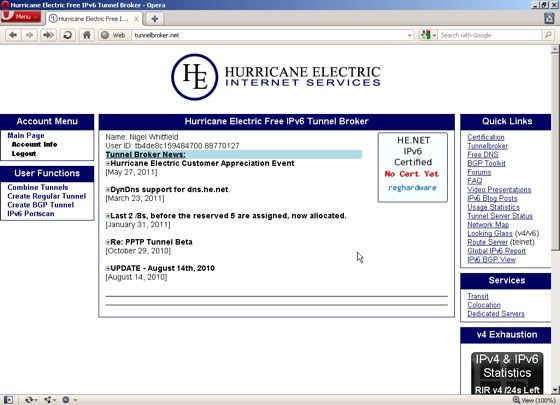
Task: Open Create Regular Tunnel
Action: pyautogui.click(x=46, y=196)
